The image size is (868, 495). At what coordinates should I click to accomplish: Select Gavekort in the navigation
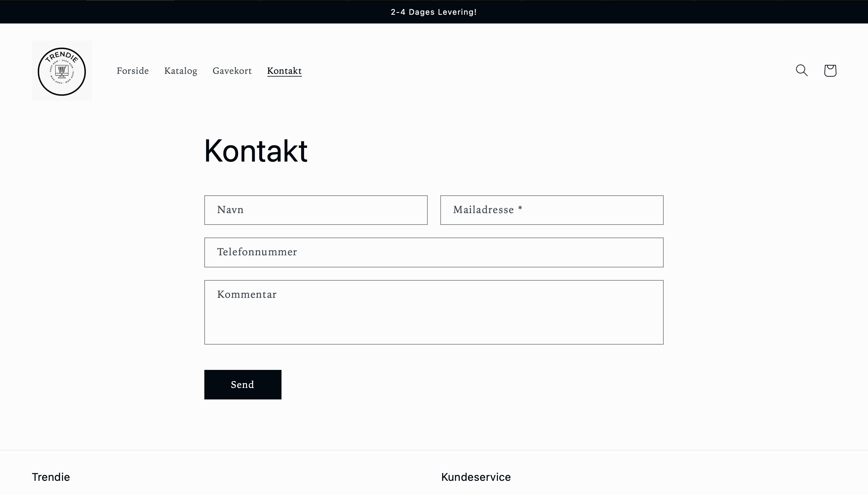[232, 71]
